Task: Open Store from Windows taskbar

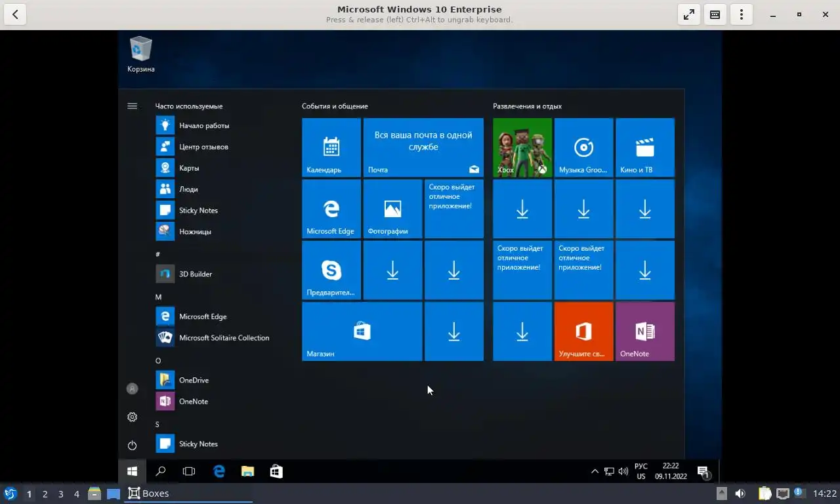Action: point(276,471)
